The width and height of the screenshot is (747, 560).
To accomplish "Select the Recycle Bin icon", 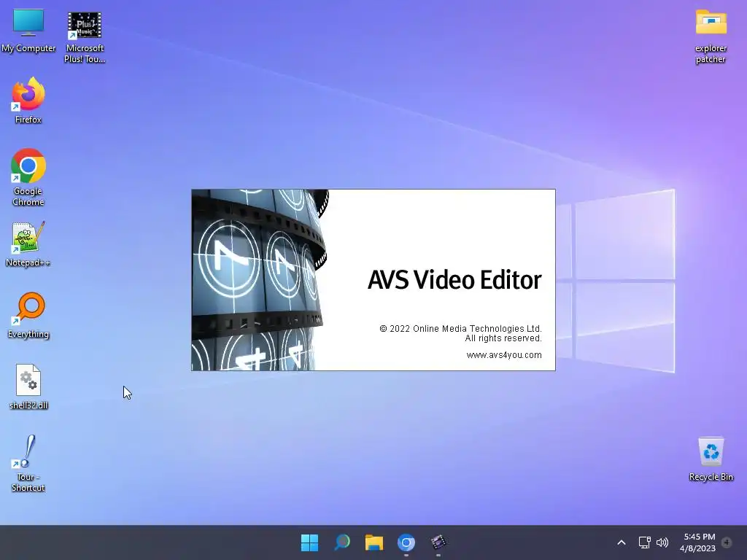I will tap(711, 459).
